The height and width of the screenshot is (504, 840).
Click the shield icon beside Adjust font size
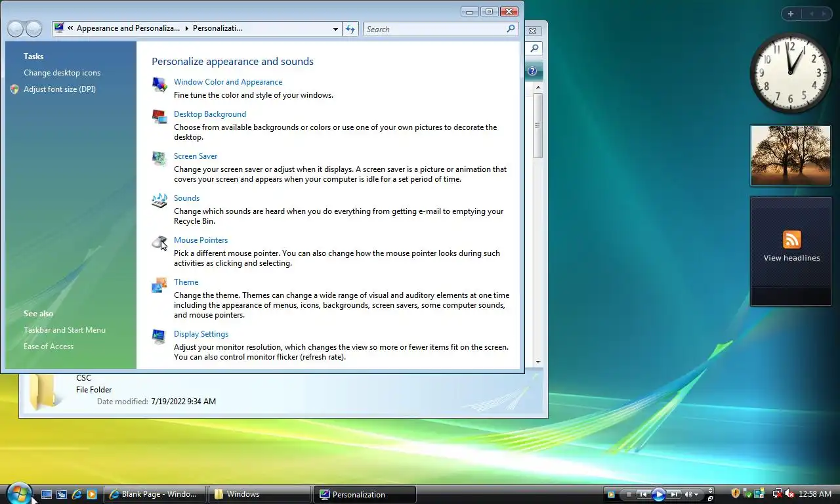[14, 89]
